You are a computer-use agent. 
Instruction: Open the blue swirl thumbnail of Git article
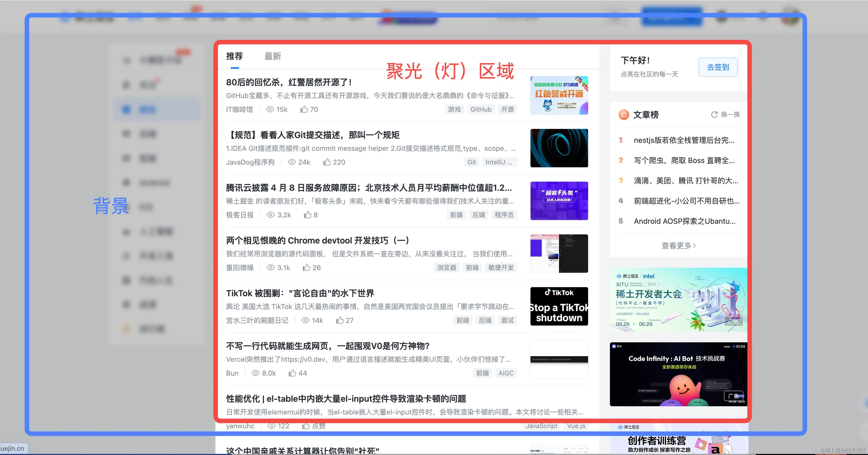(x=559, y=148)
